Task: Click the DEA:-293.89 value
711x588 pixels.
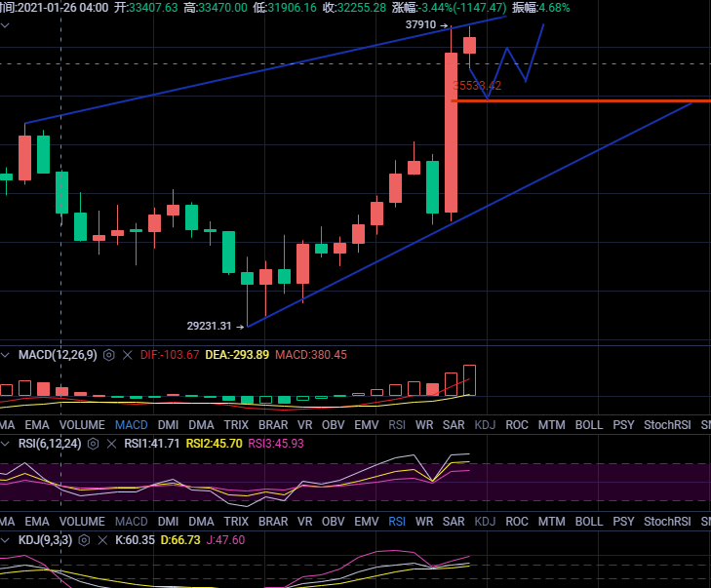Action: coord(237,355)
